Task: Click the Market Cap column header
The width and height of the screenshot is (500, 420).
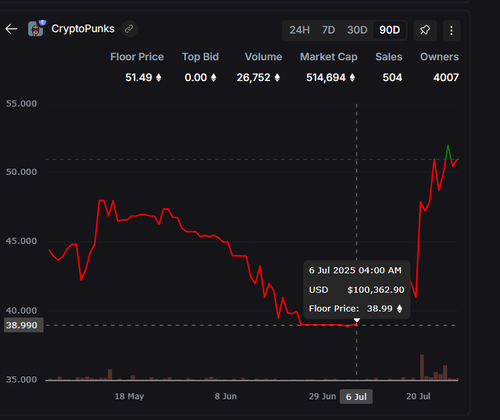Action: (x=329, y=57)
